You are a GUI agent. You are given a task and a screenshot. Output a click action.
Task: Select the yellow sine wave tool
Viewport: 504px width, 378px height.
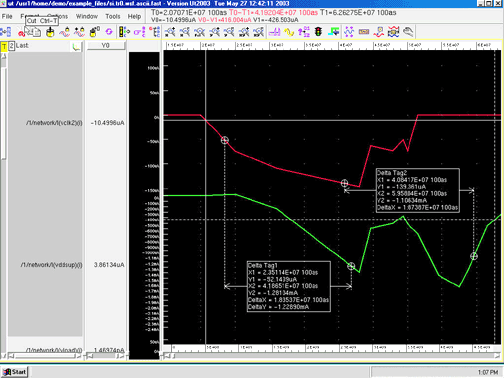[289, 32]
